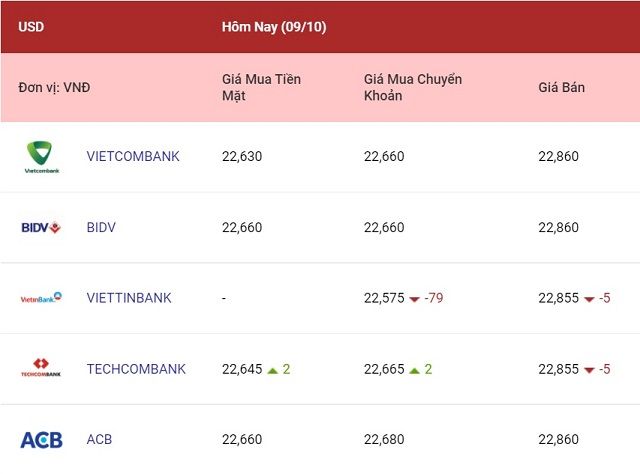Click the VietinBank logo icon
Screen dimensions: 640x474
tap(41, 298)
